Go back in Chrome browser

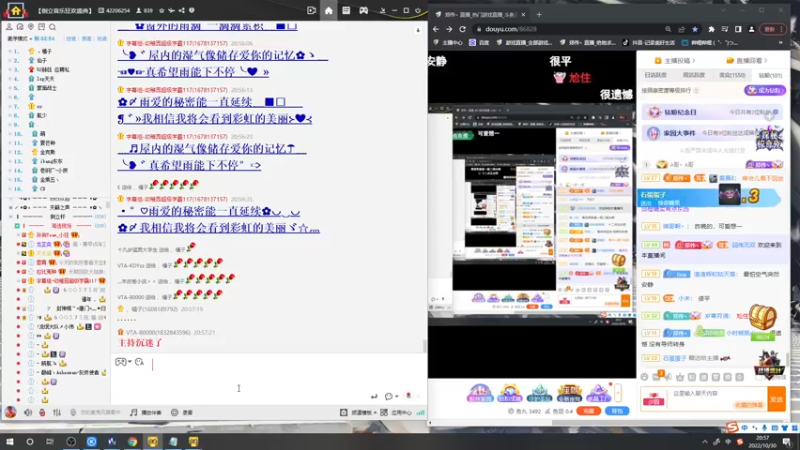click(436, 29)
